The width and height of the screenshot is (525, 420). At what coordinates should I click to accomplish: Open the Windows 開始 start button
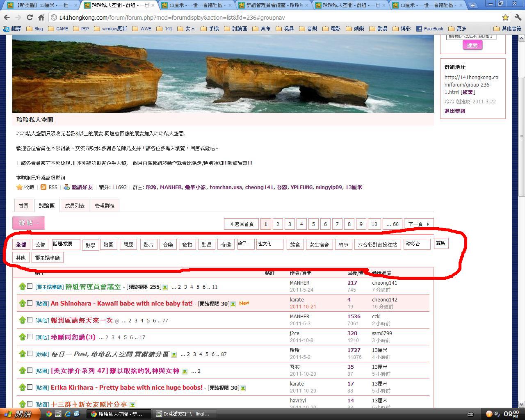click(20, 414)
